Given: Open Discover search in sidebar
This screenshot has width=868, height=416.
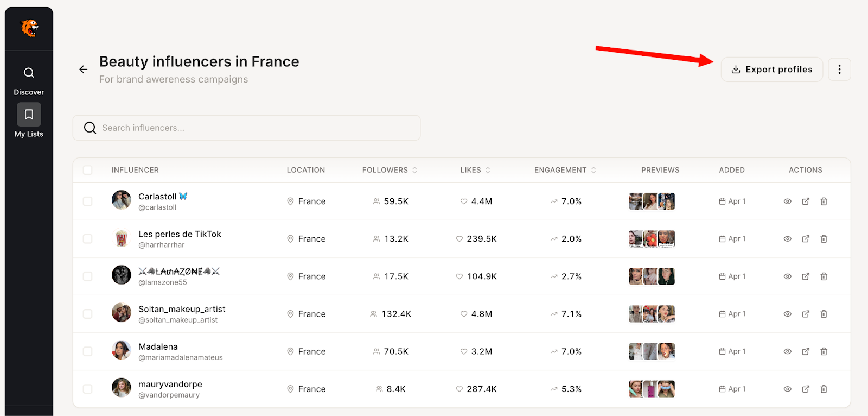Looking at the screenshot, I should (x=29, y=73).
